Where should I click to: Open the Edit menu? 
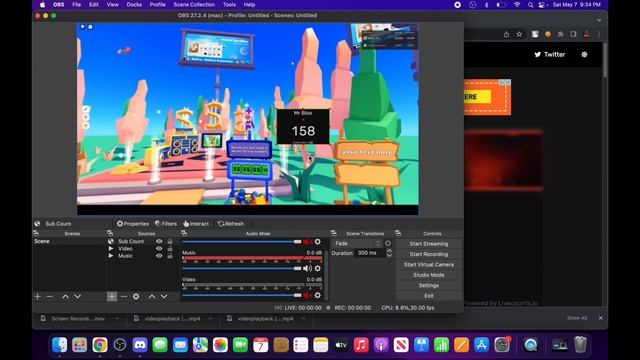coord(94,5)
